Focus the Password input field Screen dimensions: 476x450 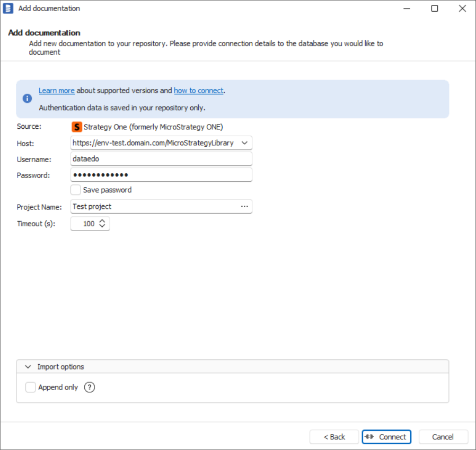[161, 175]
